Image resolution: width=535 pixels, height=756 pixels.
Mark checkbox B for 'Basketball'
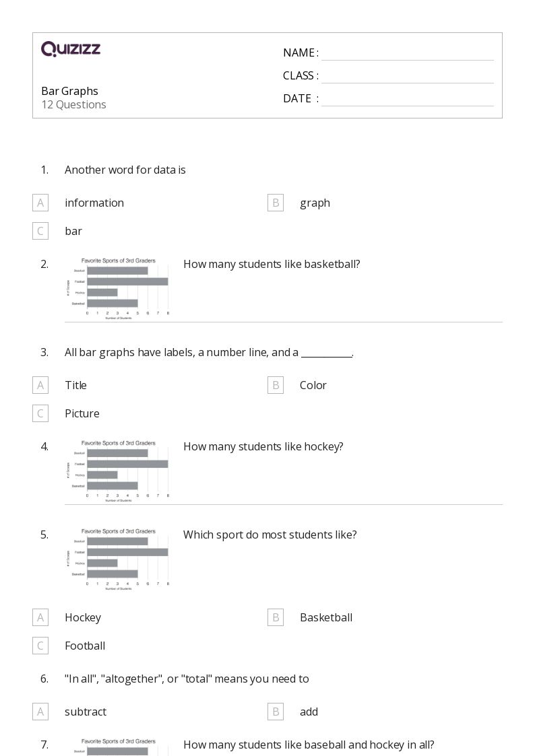[x=276, y=617]
